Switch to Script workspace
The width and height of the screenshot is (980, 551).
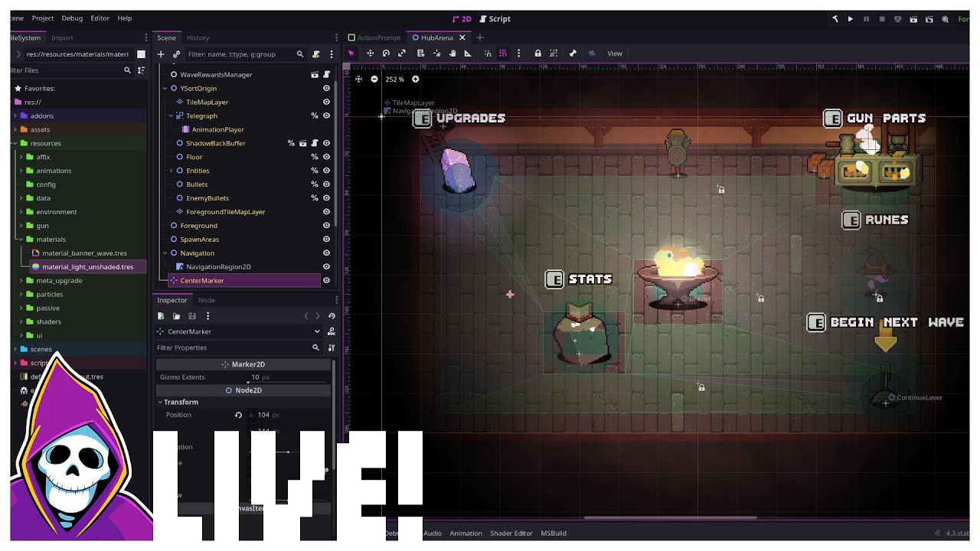point(495,19)
